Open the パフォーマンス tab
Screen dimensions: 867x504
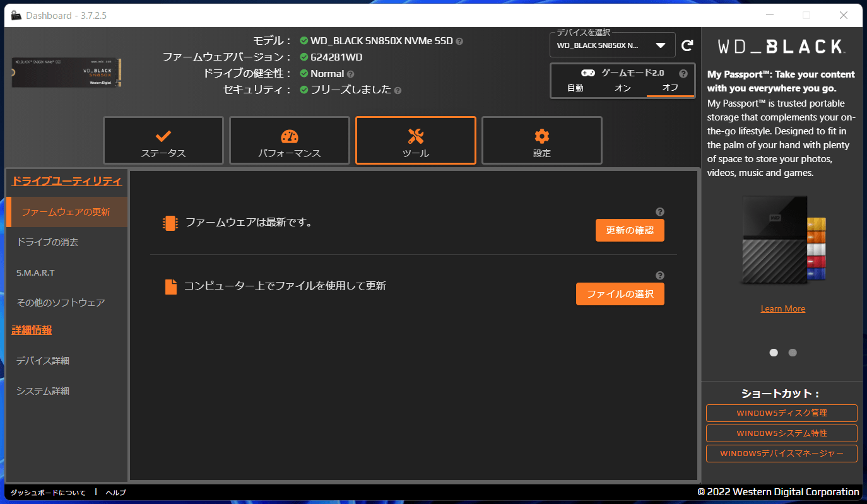(x=290, y=141)
